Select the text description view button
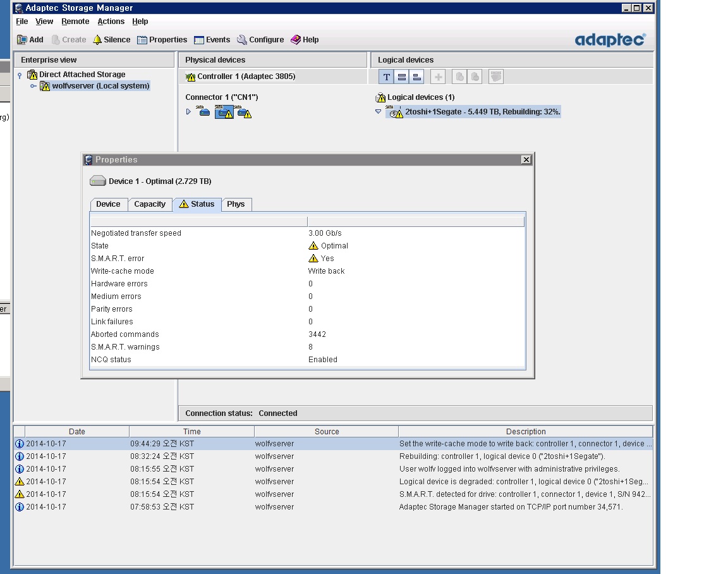728x574 pixels. [x=386, y=77]
